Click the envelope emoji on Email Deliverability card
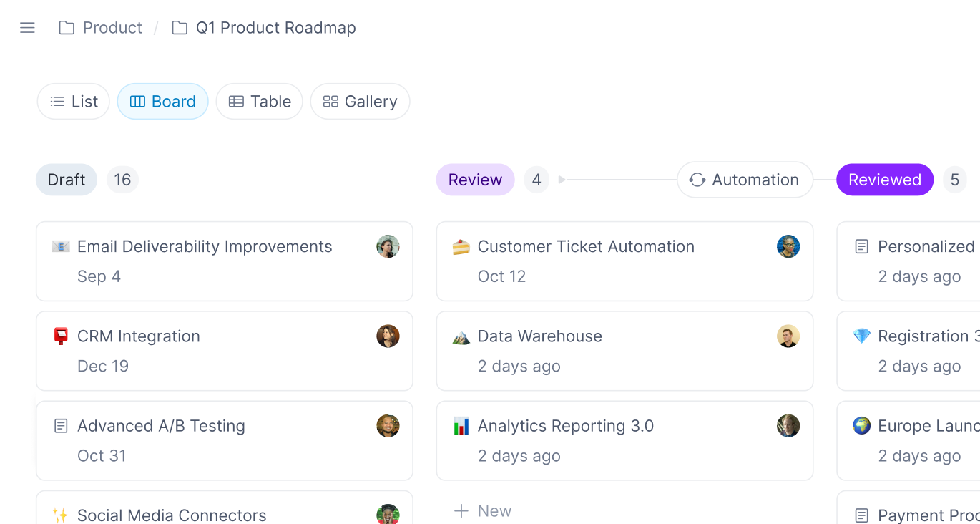This screenshot has width=980, height=524. (61, 246)
